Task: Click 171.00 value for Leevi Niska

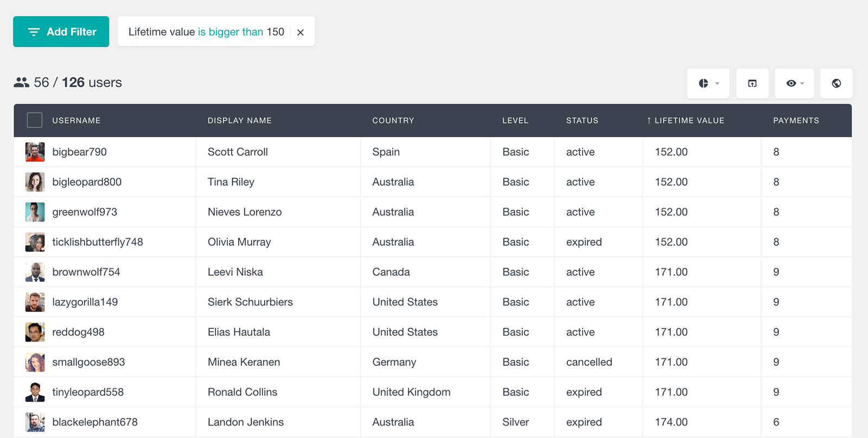Action: tap(671, 272)
